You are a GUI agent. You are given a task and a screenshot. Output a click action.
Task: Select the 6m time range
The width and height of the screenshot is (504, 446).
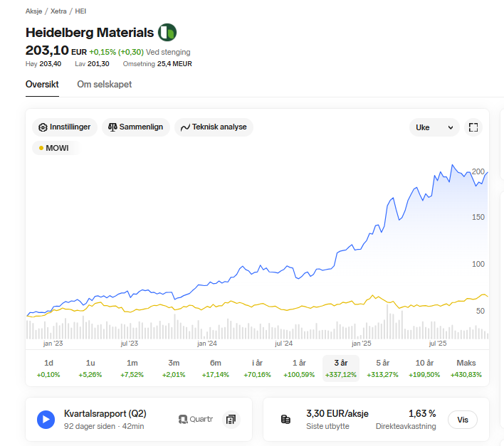coord(215,368)
